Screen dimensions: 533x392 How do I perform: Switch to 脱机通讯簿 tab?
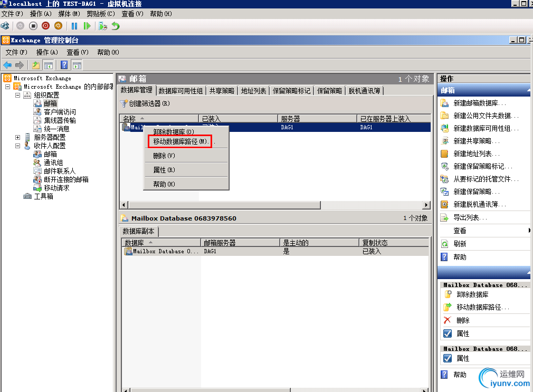coord(364,91)
